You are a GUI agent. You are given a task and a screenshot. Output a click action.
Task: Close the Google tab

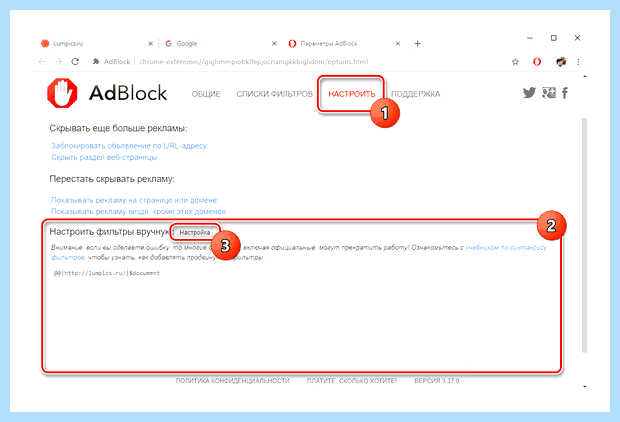click(274, 44)
